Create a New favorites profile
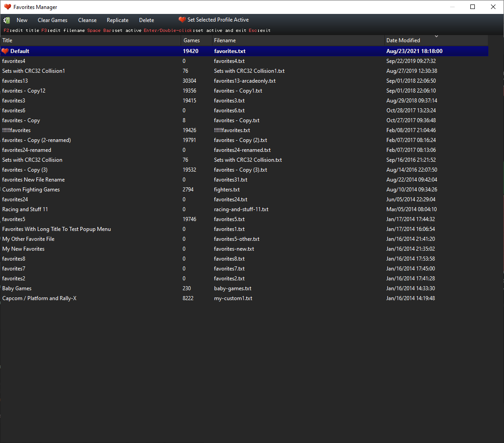 tap(22, 20)
